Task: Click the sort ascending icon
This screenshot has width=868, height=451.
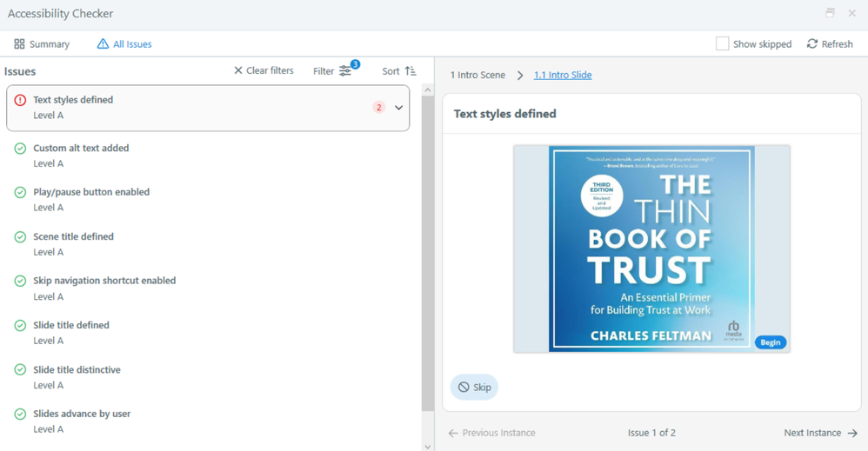Action: pyautogui.click(x=411, y=71)
